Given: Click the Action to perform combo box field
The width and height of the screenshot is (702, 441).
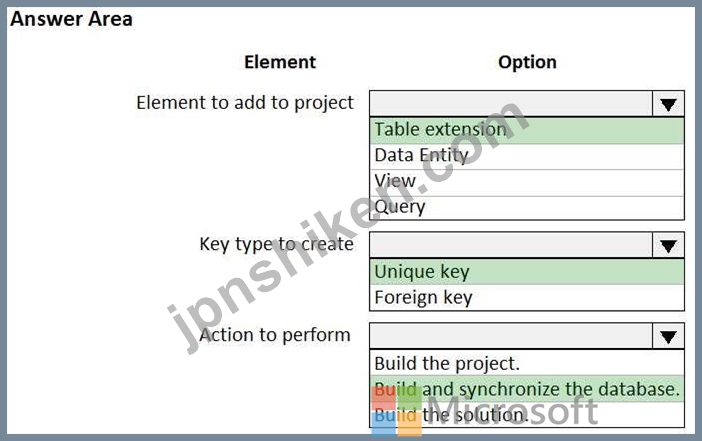Looking at the screenshot, I should pyautogui.click(x=511, y=336).
